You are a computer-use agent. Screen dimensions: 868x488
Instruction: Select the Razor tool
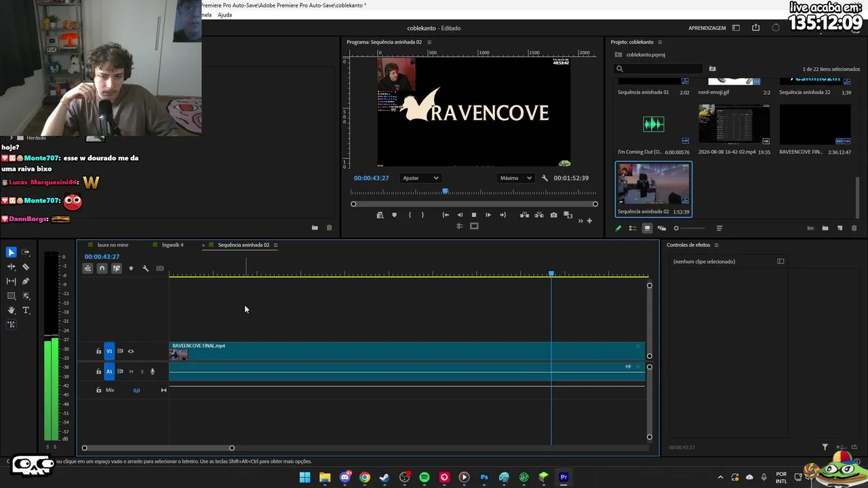(26, 267)
